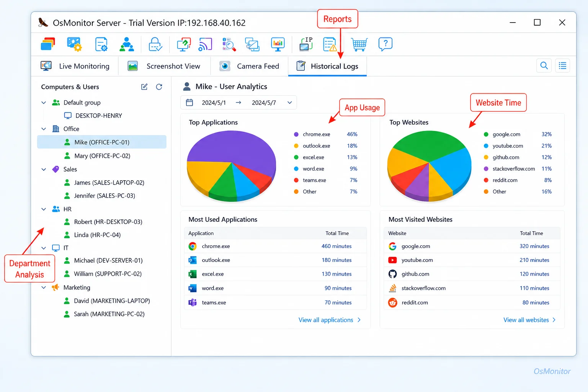Open the report warning document icon
The image size is (588, 392).
[x=330, y=44]
